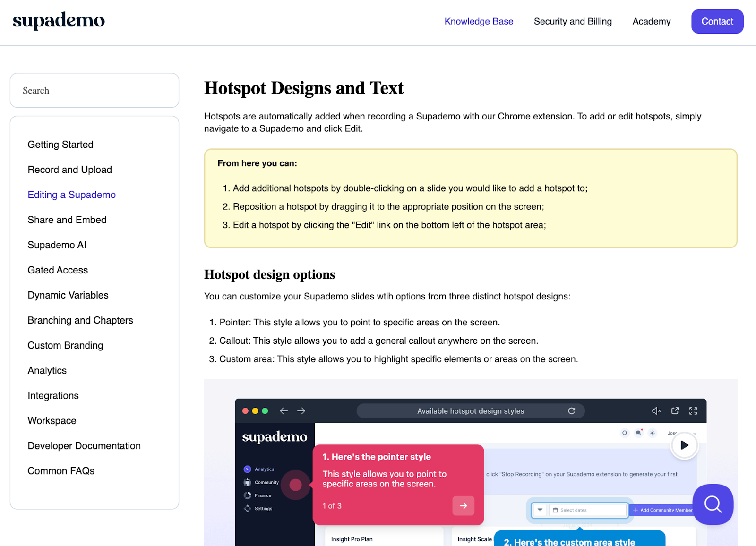Open Record and Upload section
The image size is (756, 546).
point(70,170)
